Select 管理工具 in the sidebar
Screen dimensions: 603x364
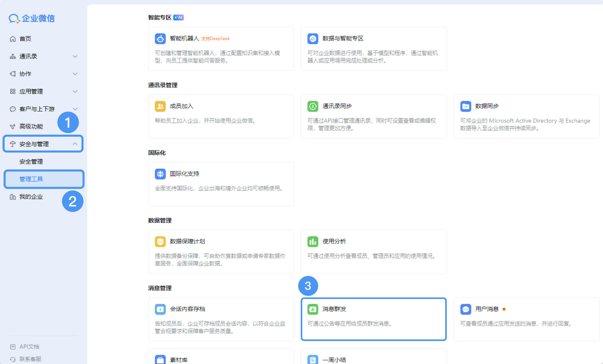tap(31, 179)
